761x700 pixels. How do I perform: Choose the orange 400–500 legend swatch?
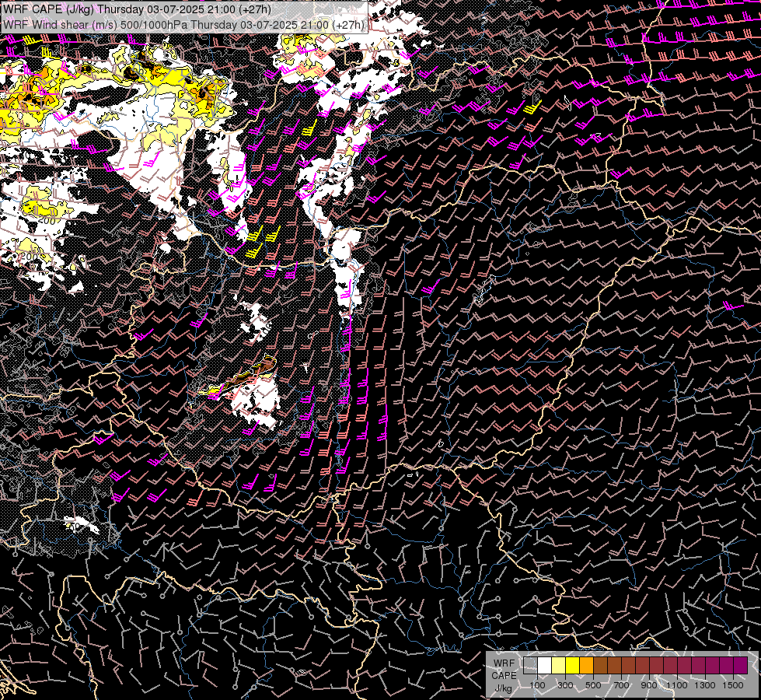point(586,666)
